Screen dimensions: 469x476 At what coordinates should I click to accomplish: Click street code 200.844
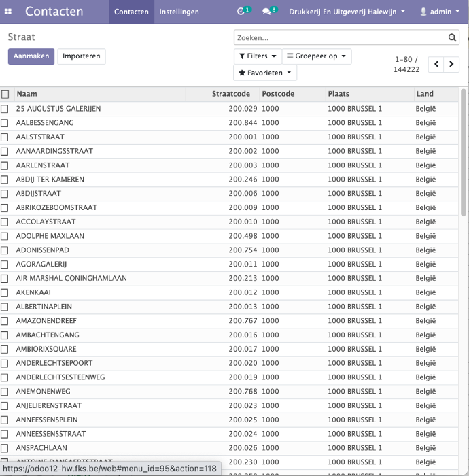(x=243, y=122)
